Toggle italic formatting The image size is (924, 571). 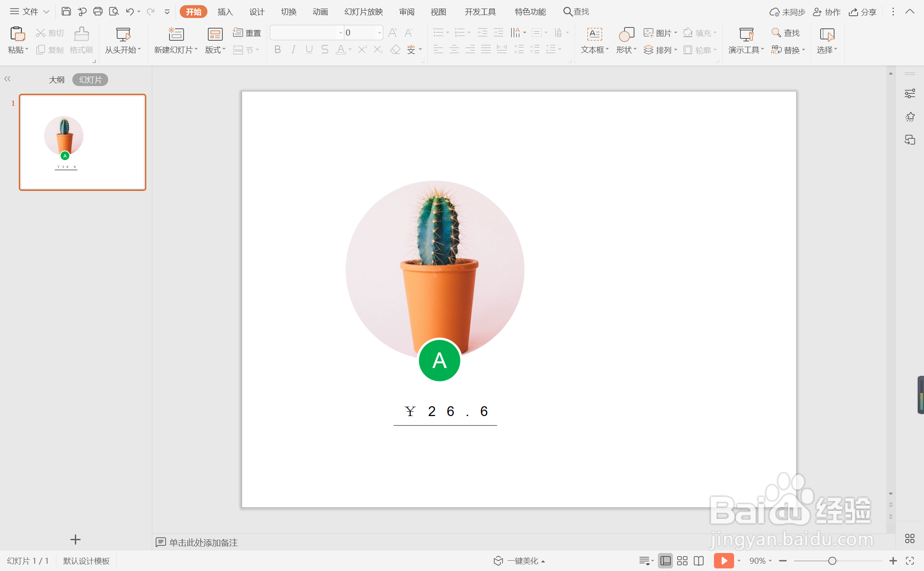pyautogui.click(x=293, y=49)
